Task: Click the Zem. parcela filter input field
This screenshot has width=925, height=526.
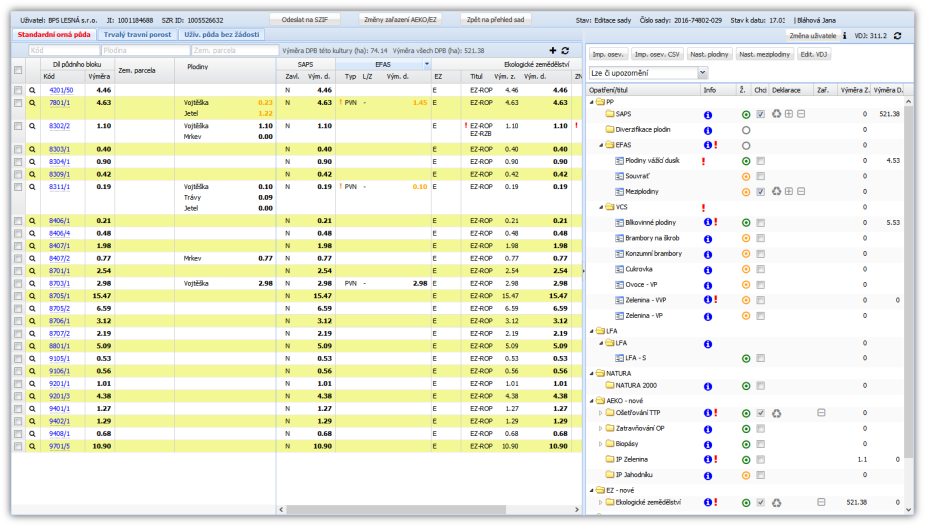Action: (x=235, y=51)
